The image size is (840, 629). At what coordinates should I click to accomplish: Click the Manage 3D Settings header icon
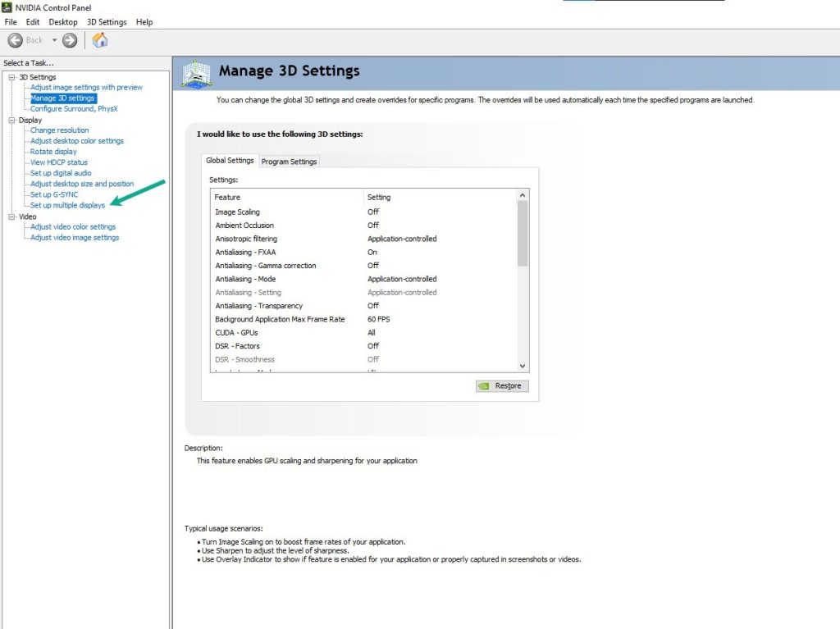[197, 74]
